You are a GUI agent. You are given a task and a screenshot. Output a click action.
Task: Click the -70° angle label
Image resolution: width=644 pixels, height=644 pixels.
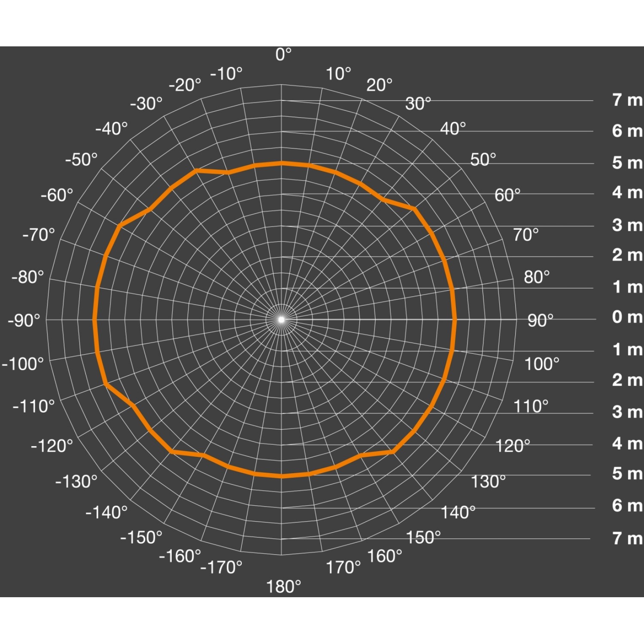pos(39,235)
